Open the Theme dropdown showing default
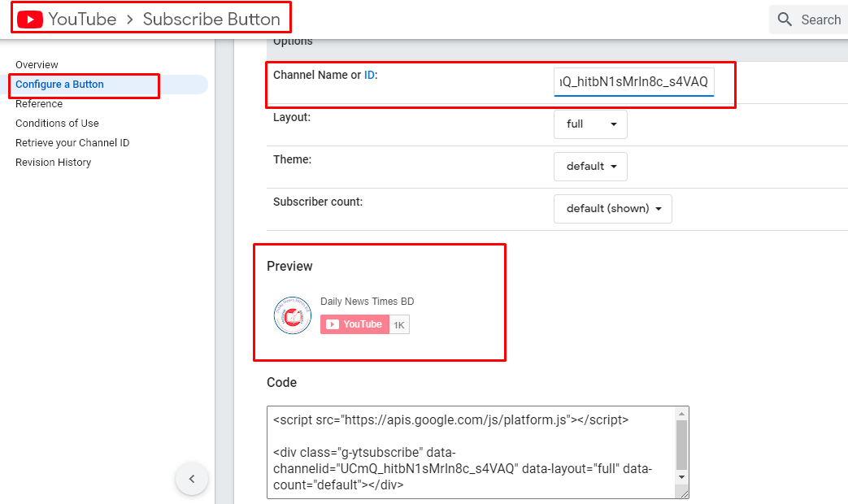This screenshot has height=504, width=848. point(590,167)
